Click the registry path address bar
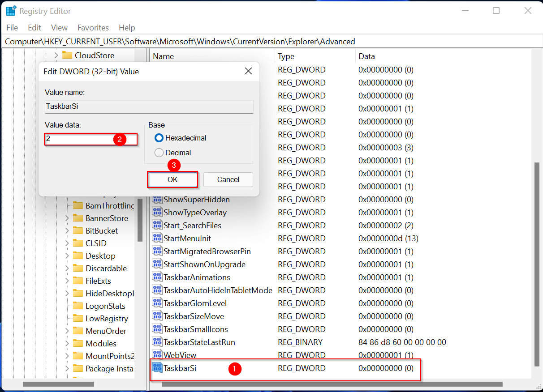 (271, 42)
